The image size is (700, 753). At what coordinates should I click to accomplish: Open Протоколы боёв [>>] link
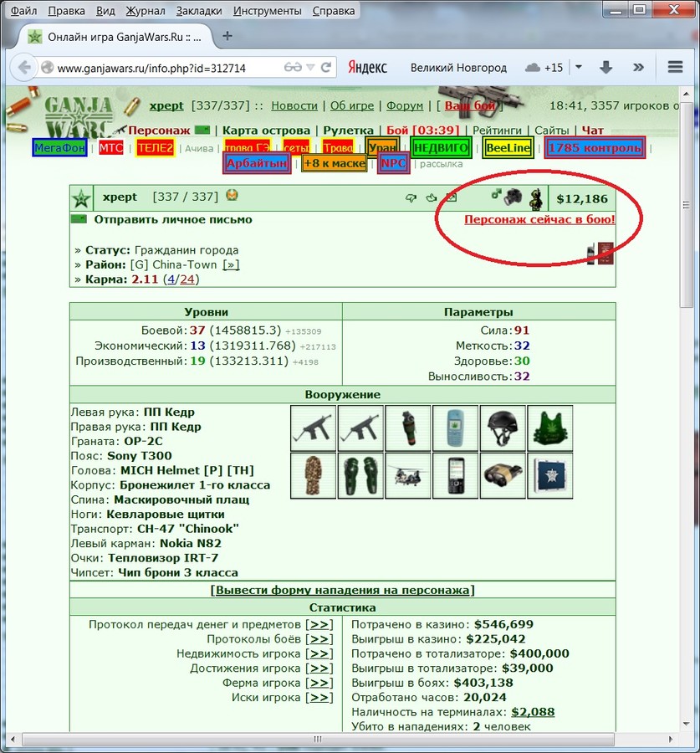coord(319,639)
